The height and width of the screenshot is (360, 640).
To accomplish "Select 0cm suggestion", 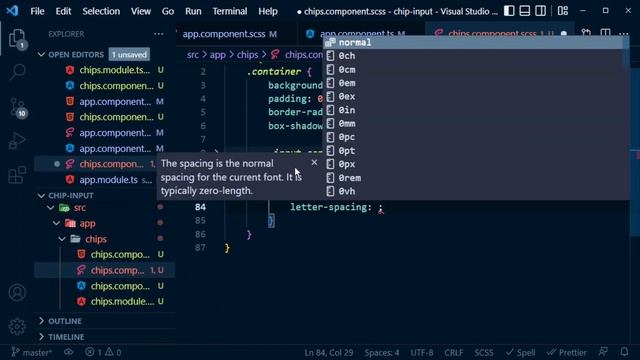I will coord(473,70).
